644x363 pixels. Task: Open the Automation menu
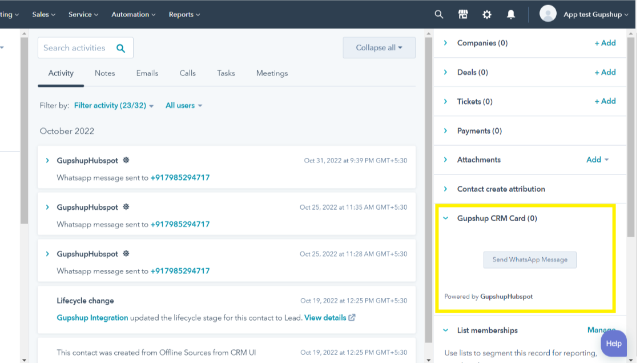click(x=133, y=14)
